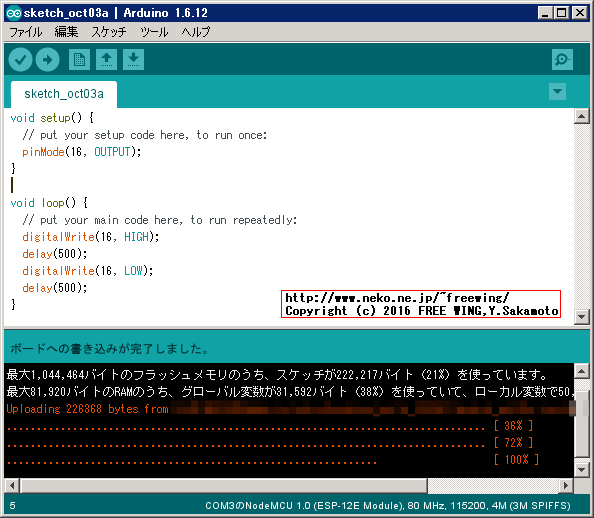This screenshot has width=594, height=518.
Task: Open the ファイル menu
Action: pos(25,32)
